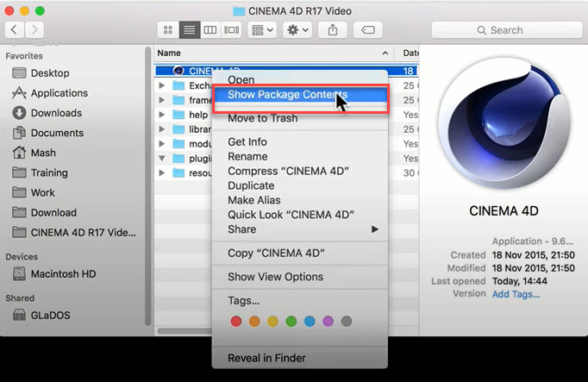The width and height of the screenshot is (588, 382).
Task: Apply the yellow tag color
Action: (x=273, y=322)
